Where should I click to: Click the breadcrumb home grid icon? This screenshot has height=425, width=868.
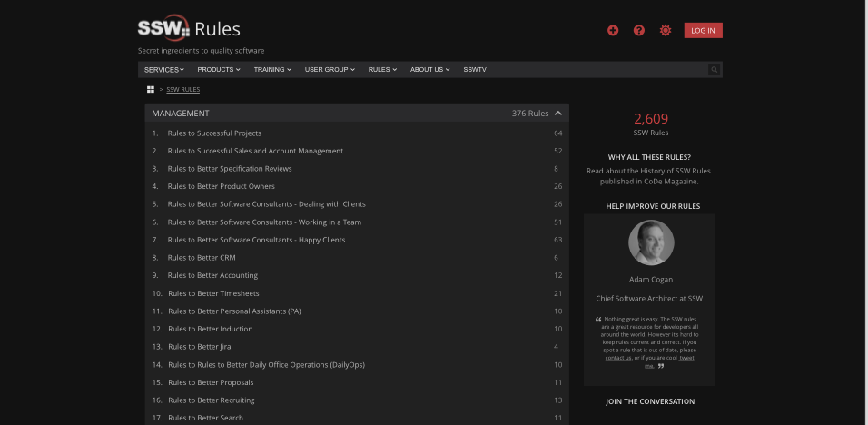click(x=151, y=90)
